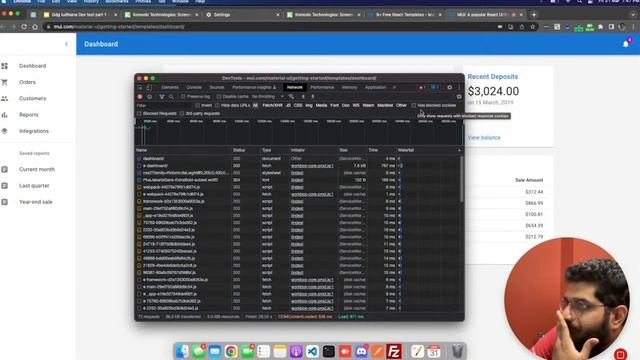Toggle the device toolbar icon in DevTools
Image resolution: width=640 pixels, height=360 pixels.
[x=149, y=87]
